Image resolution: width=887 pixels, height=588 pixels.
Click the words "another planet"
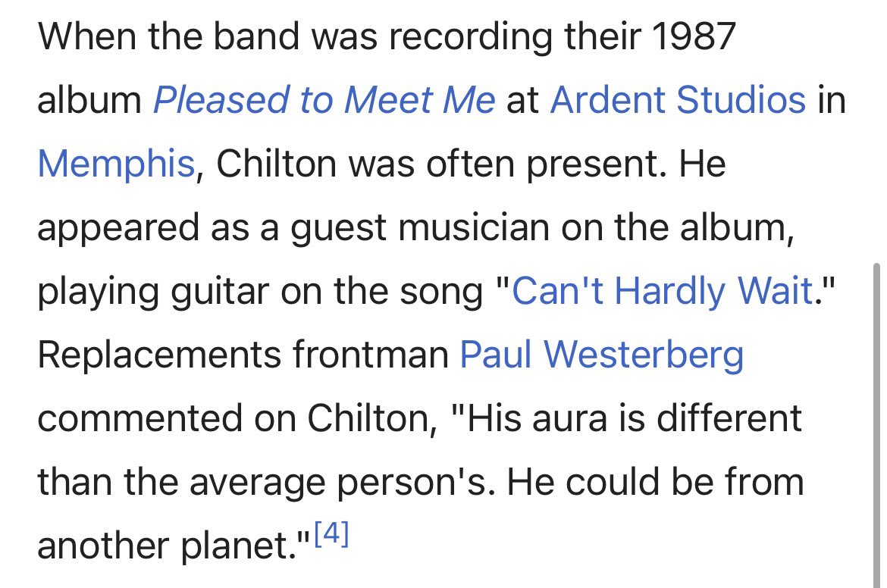click(x=167, y=547)
